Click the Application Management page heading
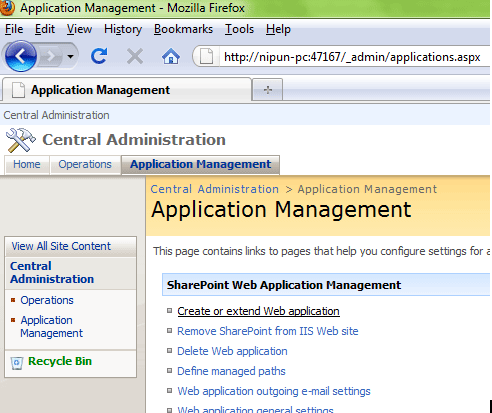Viewport: 492px width, 413px height. coord(281,210)
